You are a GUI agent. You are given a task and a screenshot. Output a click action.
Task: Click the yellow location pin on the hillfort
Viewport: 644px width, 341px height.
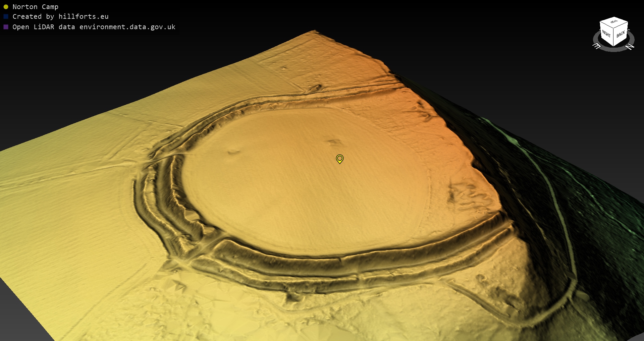coord(339,159)
